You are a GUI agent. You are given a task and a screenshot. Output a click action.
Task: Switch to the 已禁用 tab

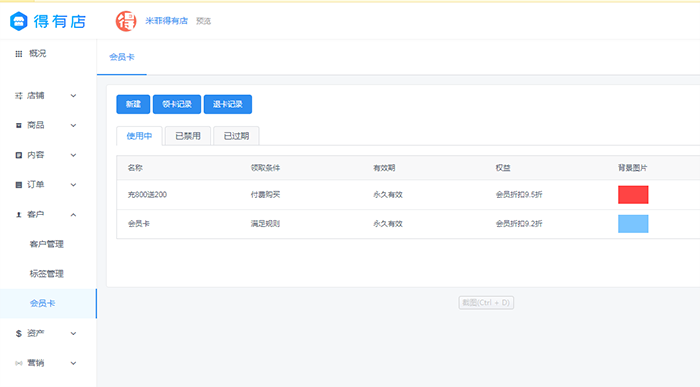tap(188, 136)
